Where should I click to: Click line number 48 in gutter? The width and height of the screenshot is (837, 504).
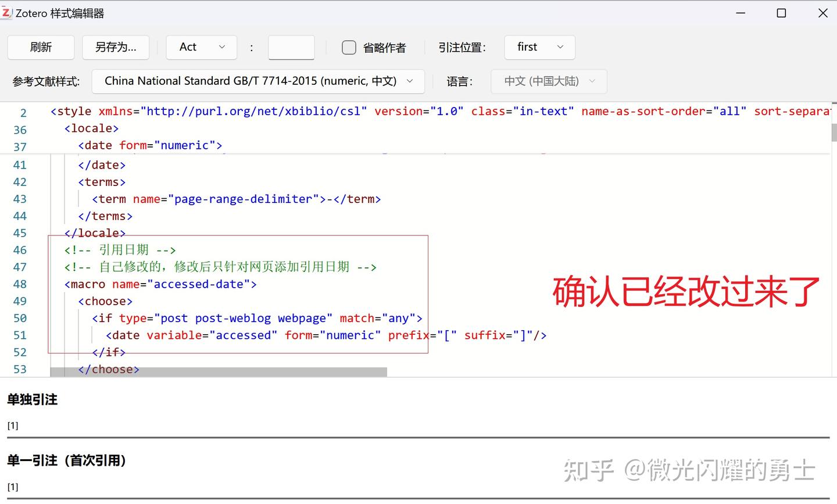(x=20, y=284)
